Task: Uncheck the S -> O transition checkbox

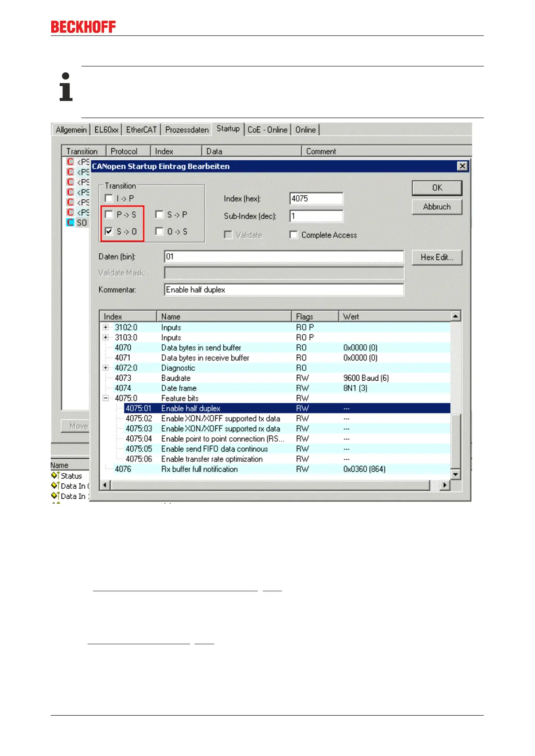Action: [109, 231]
